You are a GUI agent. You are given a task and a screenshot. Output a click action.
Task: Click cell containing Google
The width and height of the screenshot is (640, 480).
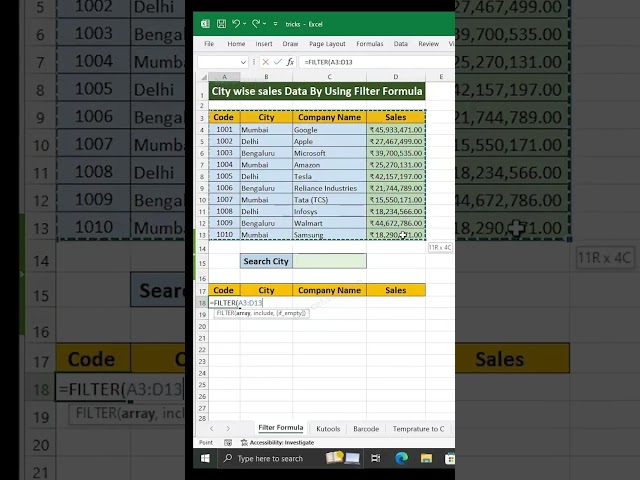(x=329, y=130)
